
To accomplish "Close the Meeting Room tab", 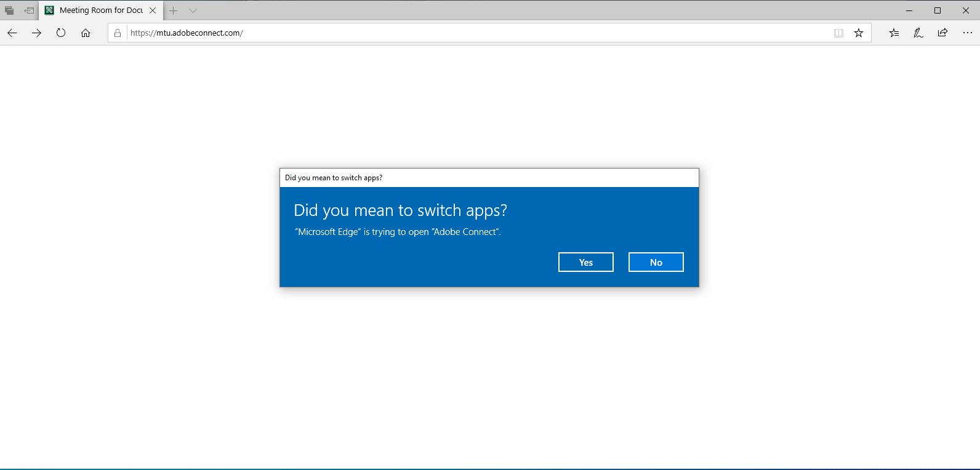I will tap(153, 10).
